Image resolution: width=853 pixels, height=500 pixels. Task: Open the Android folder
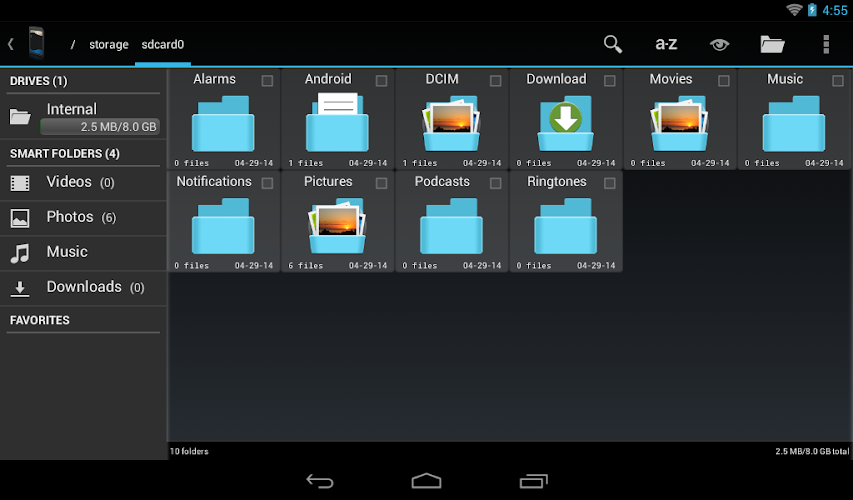pos(337,123)
